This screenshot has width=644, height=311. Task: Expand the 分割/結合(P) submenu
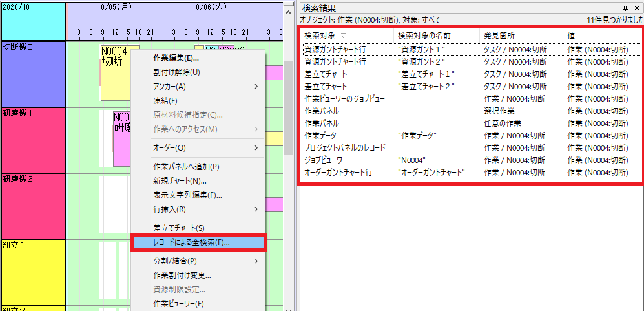[x=197, y=261]
